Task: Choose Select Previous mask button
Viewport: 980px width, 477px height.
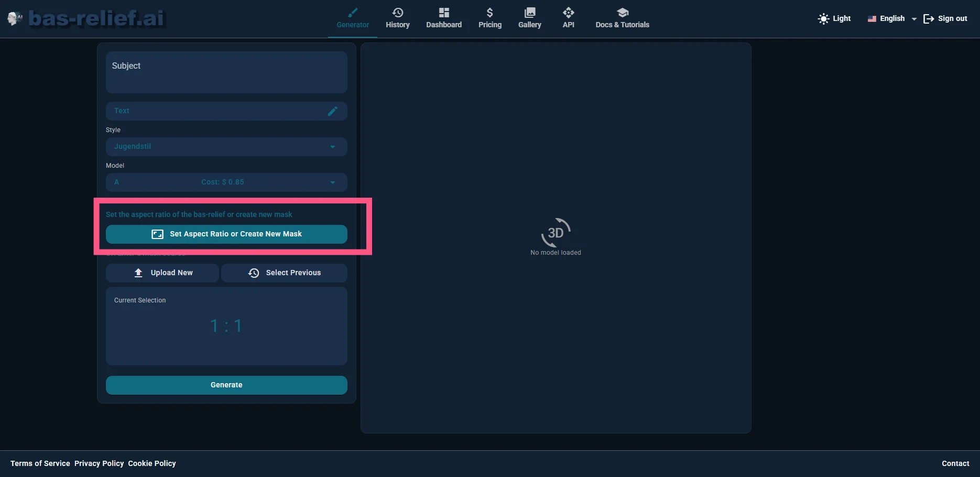Action: pos(284,273)
